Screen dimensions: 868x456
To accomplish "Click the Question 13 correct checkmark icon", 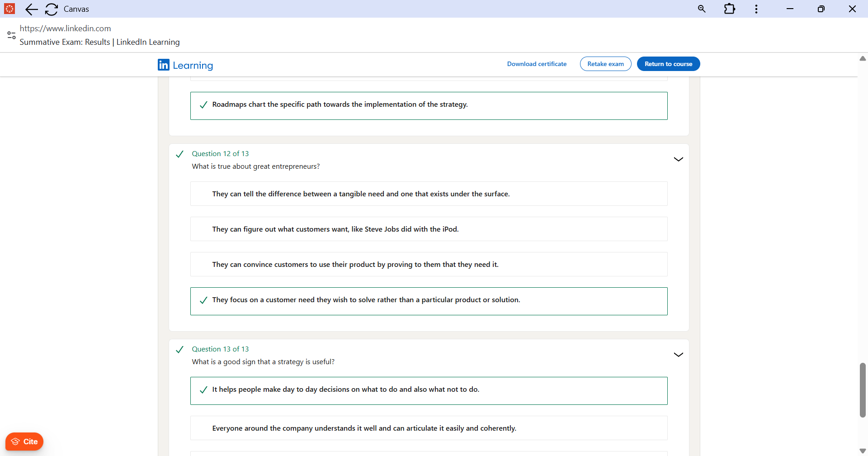I will (x=179, y=350).
